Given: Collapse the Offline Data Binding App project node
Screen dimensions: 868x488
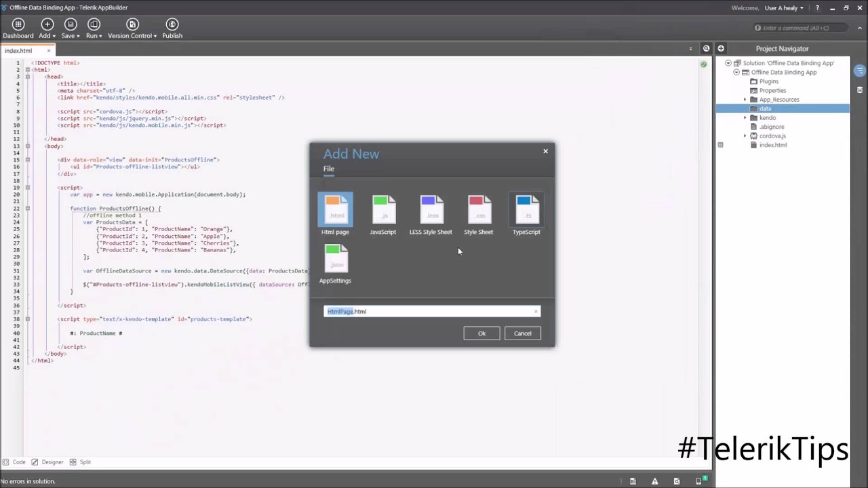Looking at the screenshot, I should point(736,73).
